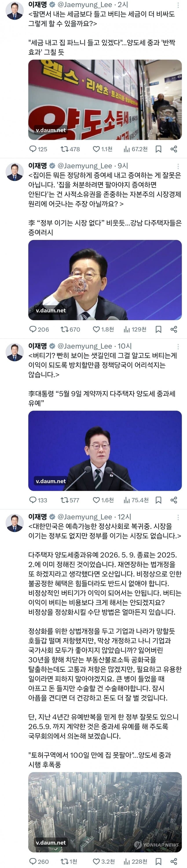The image size is (187, 868).
Task: Share the 10시 post with 577 reposts
Action: (174, 500)
